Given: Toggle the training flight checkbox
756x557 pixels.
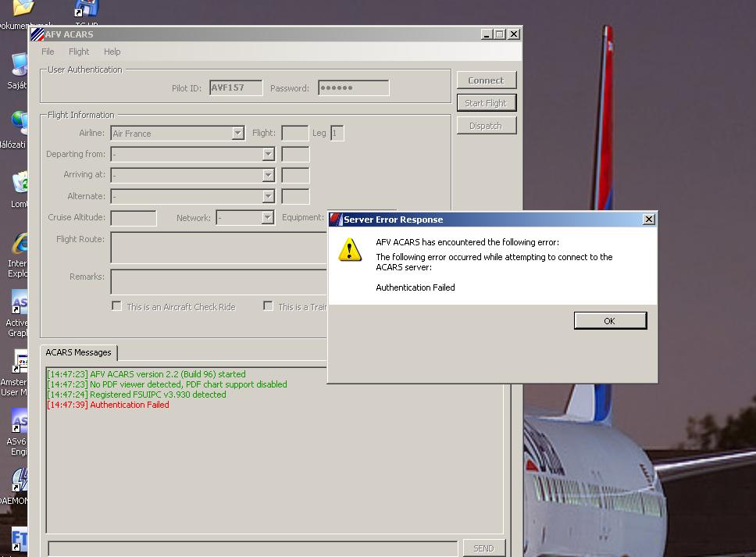Looking at the screenshot, I should [x=268, y=306].
